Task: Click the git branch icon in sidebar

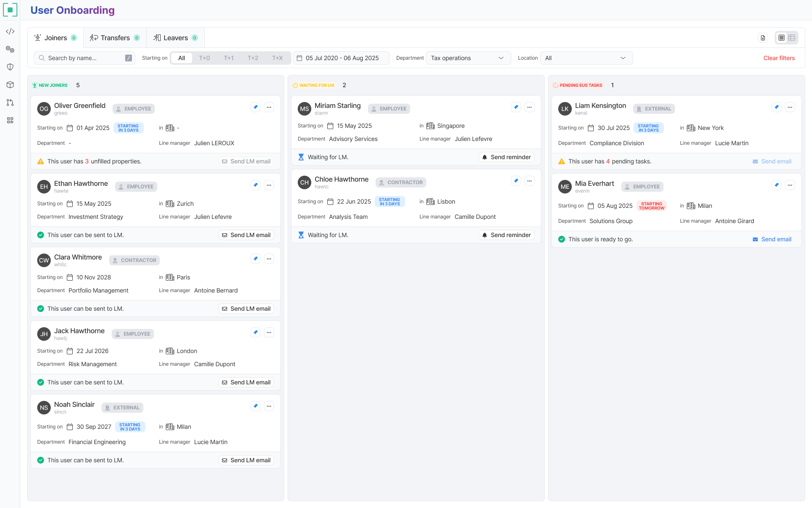Action: [x=10, y=102]
